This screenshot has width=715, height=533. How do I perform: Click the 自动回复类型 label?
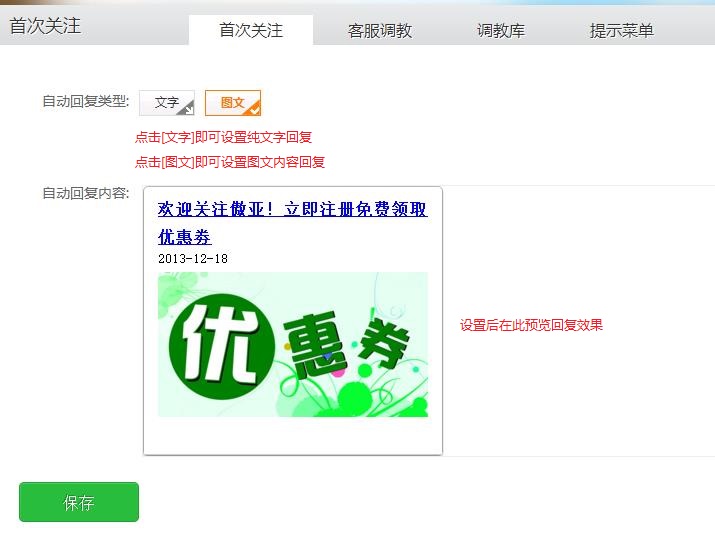(x=85, y=102)
